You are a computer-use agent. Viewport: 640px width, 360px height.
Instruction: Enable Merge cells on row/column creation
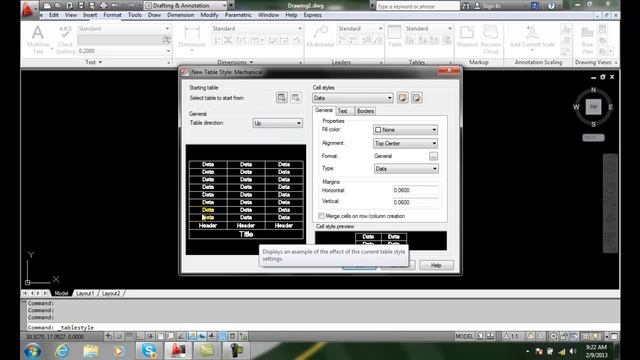(x=322, y=216)
